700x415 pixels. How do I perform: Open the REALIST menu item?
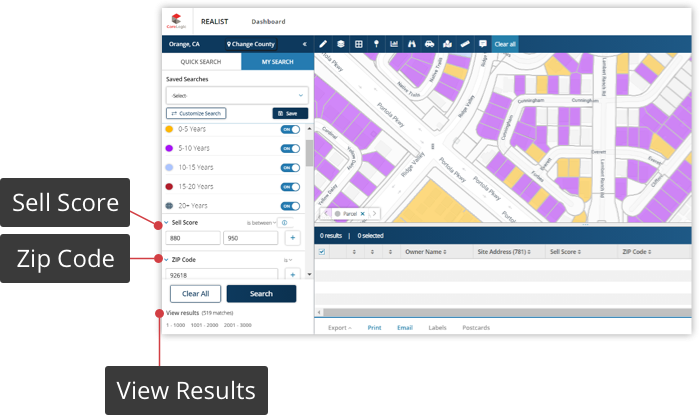pyautogui.click(x=214, y=21)
